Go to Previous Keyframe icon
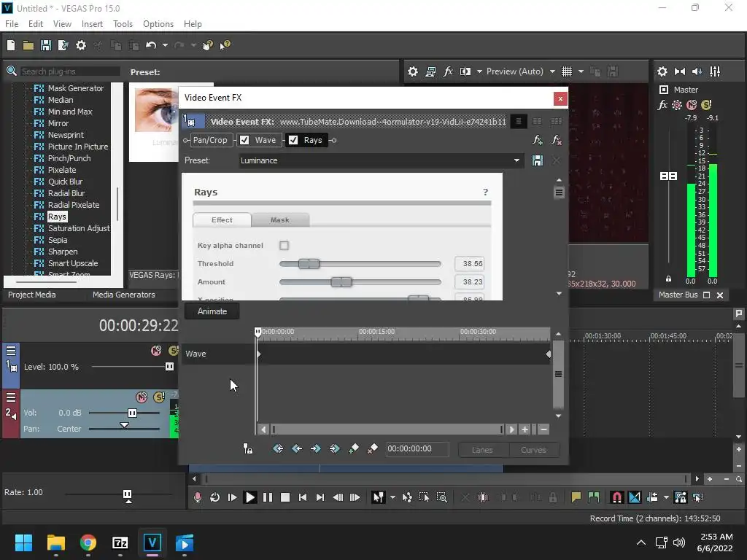Image resolution: width=747 pixels, height=560 pixels. [x=297, y=448]
